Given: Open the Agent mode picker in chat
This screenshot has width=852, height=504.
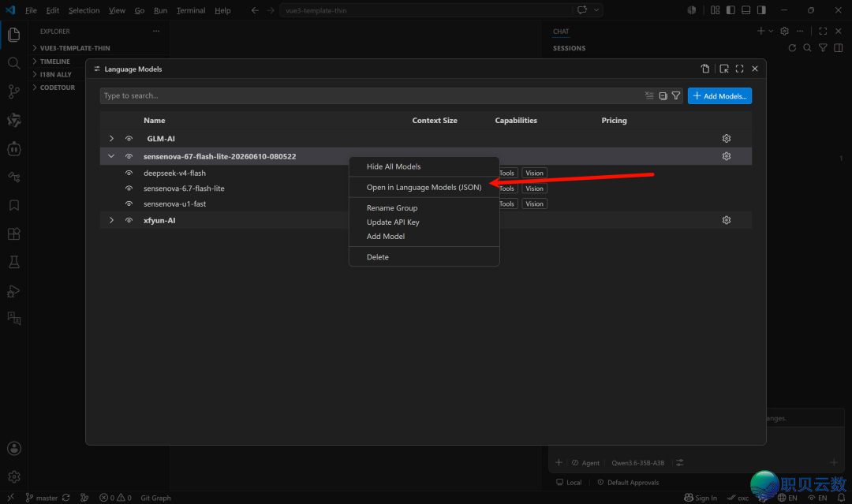Looking at the screenshot, I should [x=585, y=463].
